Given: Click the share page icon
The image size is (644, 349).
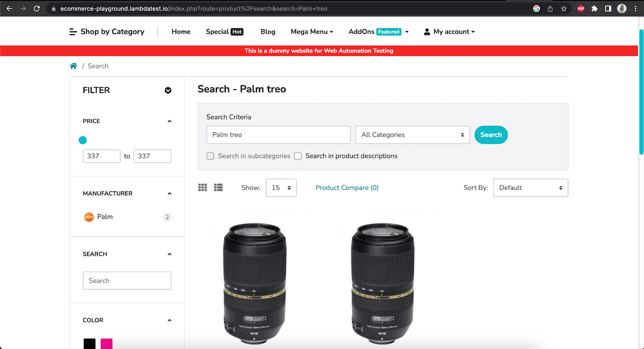Looking at the screenshot, I should click(x=550, y=8).
